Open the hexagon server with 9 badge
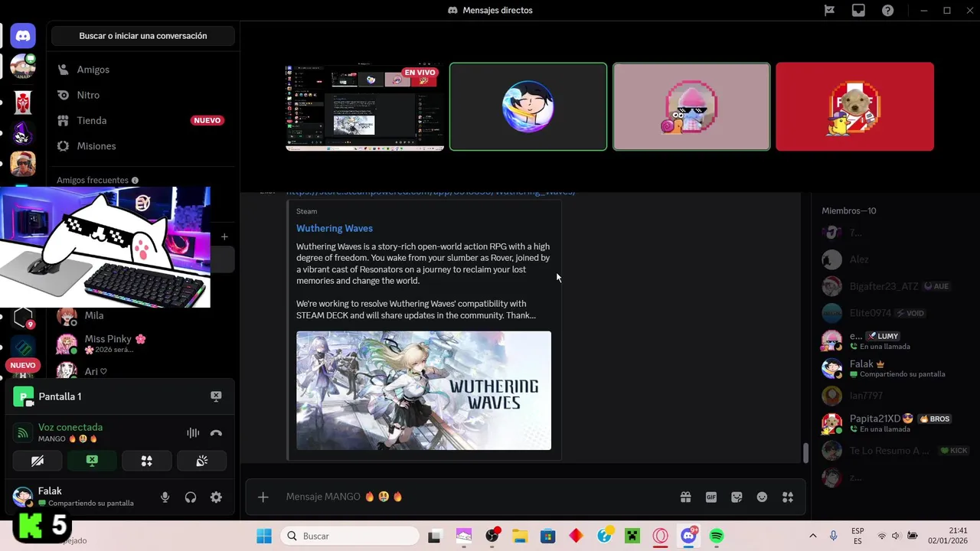 pyautogui.click(x=23, y=318)
